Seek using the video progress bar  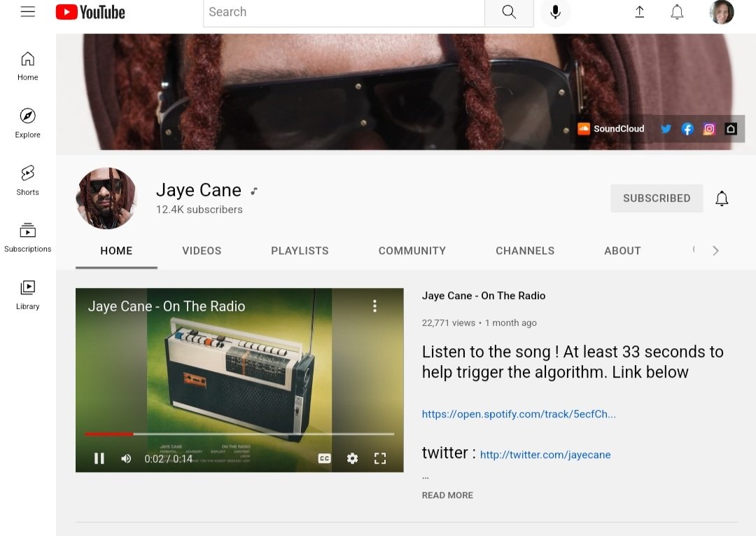pyautogui.click(x=239, y=434)
